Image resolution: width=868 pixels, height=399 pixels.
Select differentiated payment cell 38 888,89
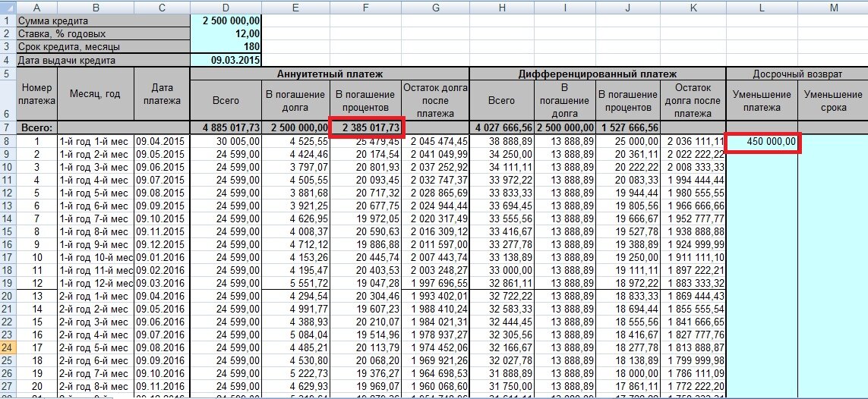502,142
